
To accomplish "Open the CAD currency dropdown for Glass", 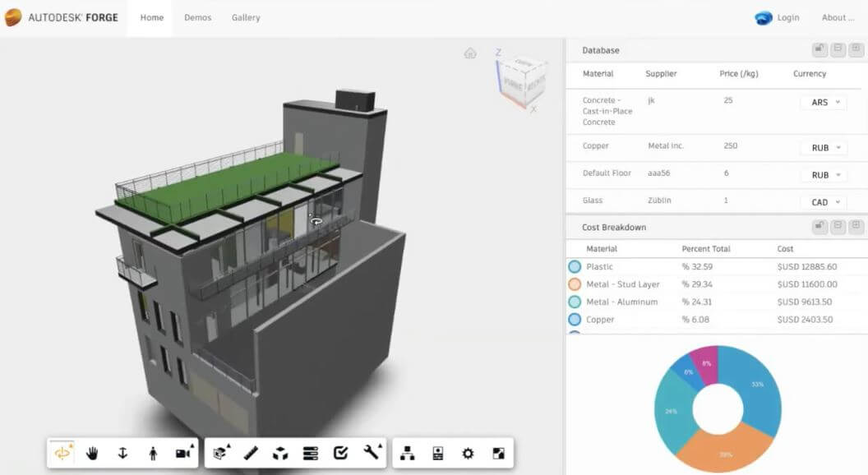I will pos(823,201).
